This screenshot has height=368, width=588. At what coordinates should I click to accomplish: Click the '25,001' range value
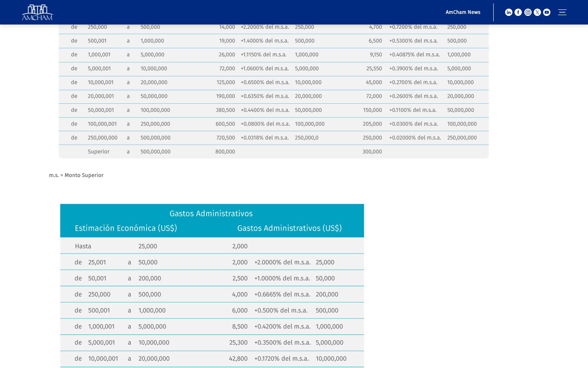(x=97, y=262)
